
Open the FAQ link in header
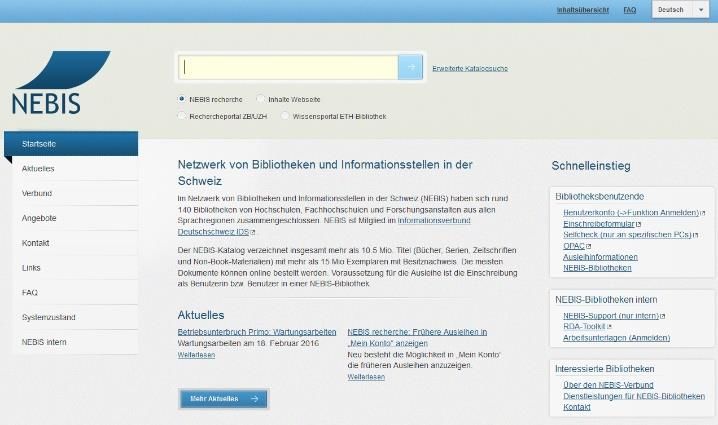pyautogui.click(x=630, y=10)
